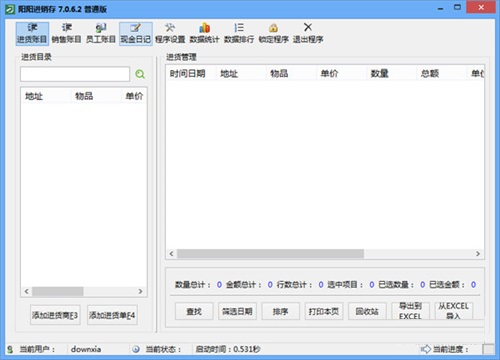The height and width of the screenshot is (360, 500).
Task: Click 添加进货商F3 button
Action: pyautogui.click(x=55, y=315)
